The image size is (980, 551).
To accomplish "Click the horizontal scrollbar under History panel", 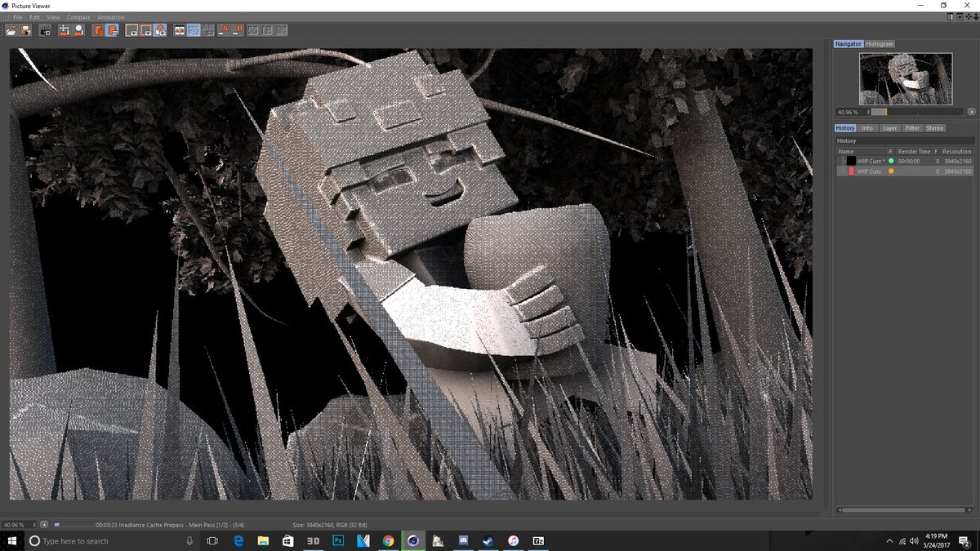I will coord(905,511).
